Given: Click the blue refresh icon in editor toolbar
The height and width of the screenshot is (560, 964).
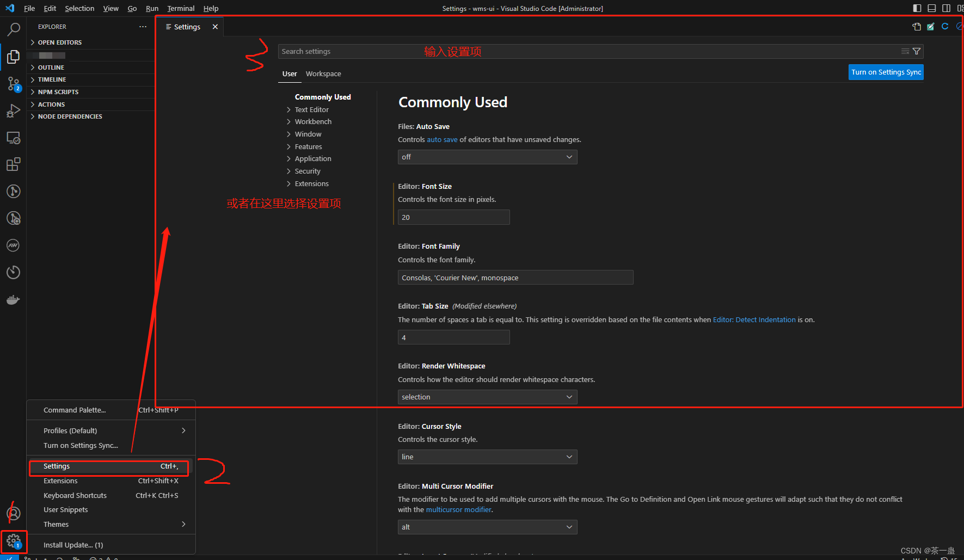Looking at the screenshot, I should point(945,27).
